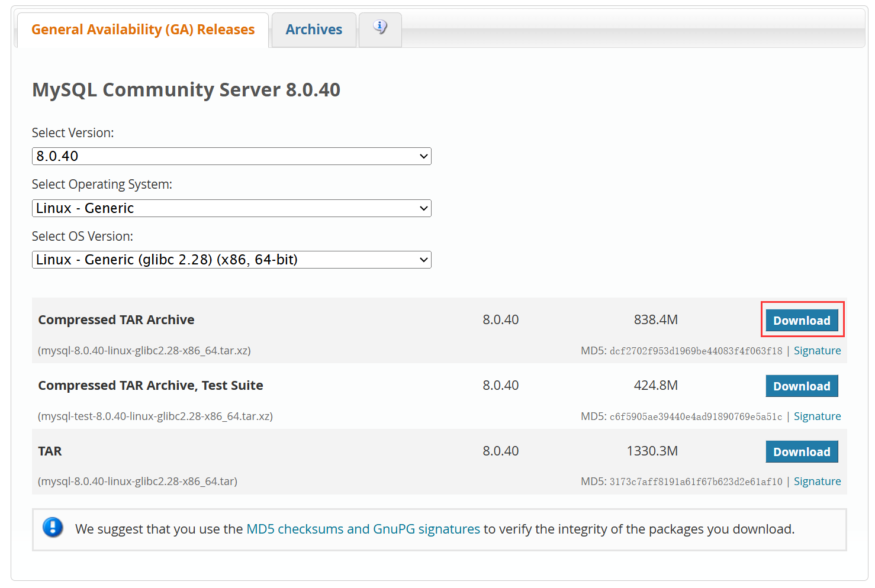This screenshot has height=588, width=875.
Task: Open Signature link for TAR package
Action: pyautogui.click(x=817, y=482)
